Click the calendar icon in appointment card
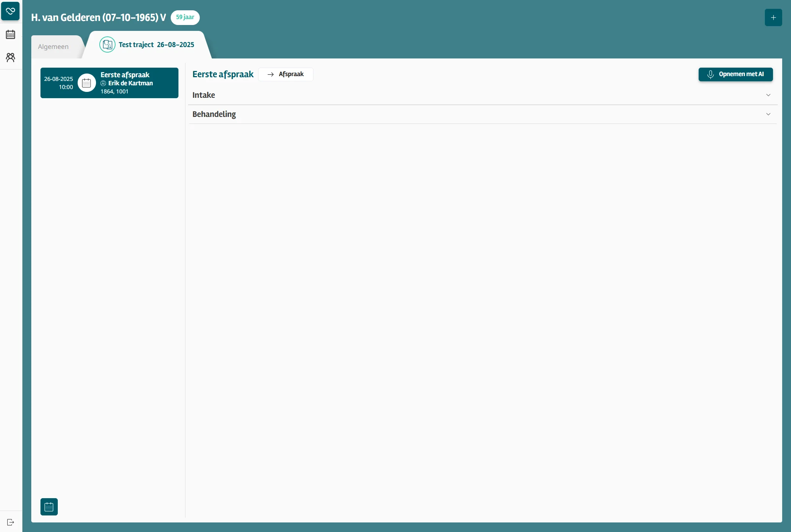Screen dimensions: 791x532 pos(86,83)
